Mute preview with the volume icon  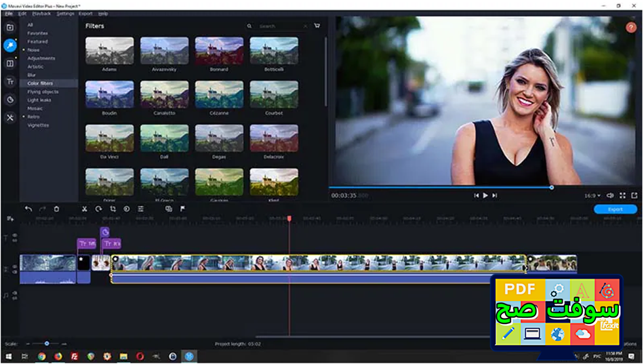coord(610,196)
